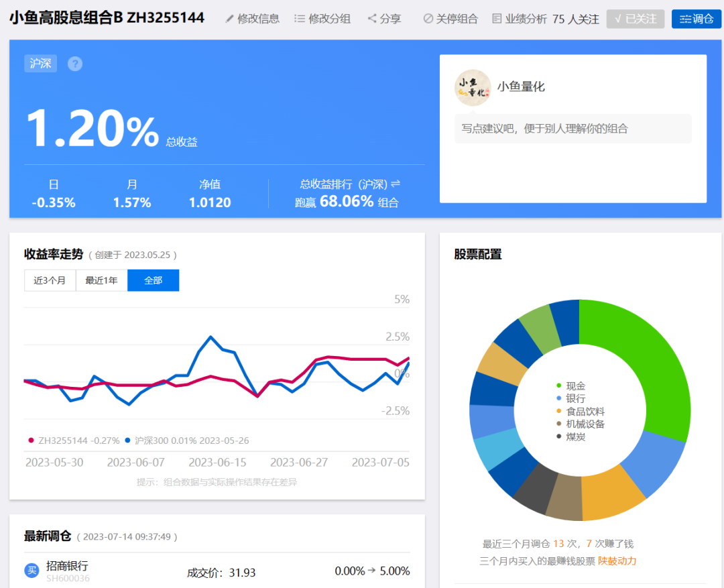Switch ranking with the swap arrows icon

tap(396, 184)
